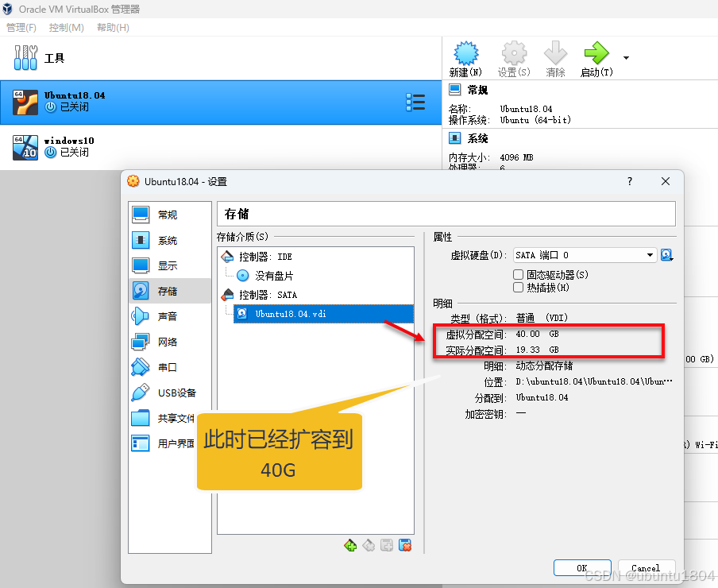Click the 4096 MB memory value
Image resolution: width=718 pixels, height=588 pixels.
coord(516,157)
